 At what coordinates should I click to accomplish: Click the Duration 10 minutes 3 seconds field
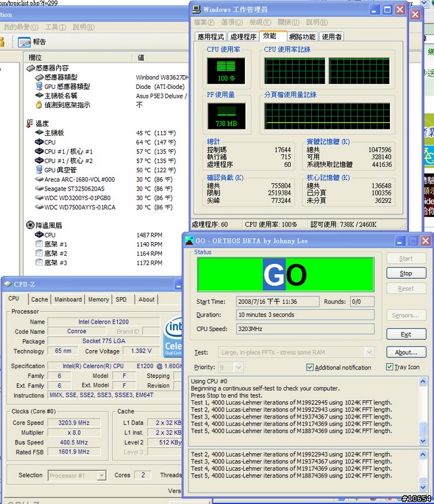[305, 315]
